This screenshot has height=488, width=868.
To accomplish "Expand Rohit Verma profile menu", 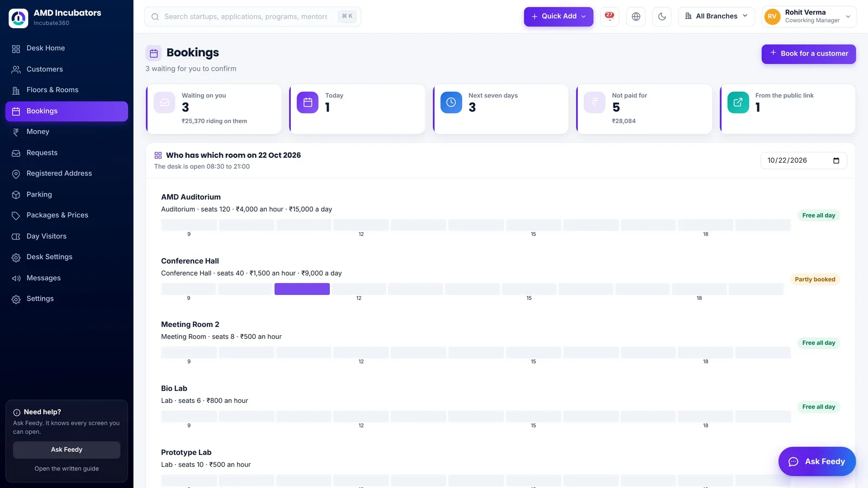I will 809,16.
